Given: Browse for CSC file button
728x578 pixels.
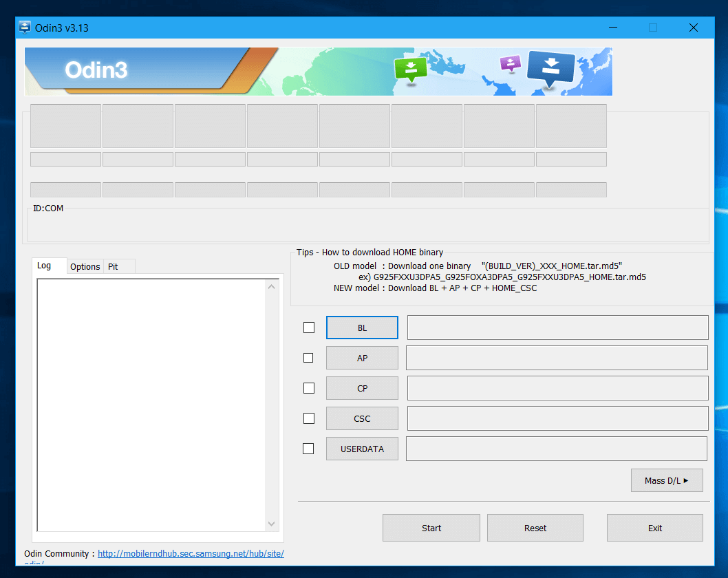Looking at the screenshot, I should tap(362, 418).
